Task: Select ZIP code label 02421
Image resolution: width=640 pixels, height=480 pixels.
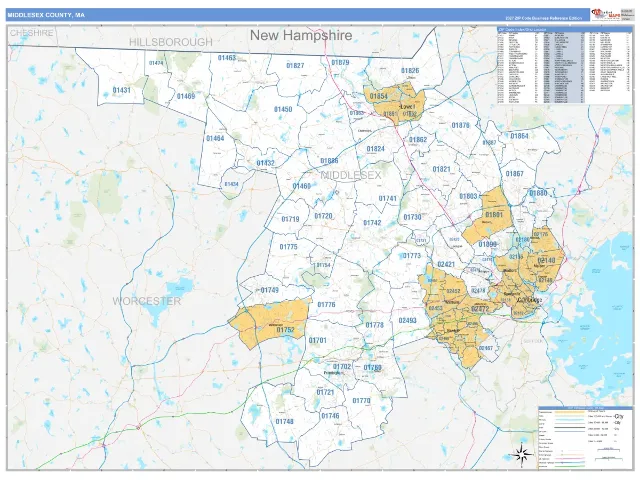Action: point(446,264)
